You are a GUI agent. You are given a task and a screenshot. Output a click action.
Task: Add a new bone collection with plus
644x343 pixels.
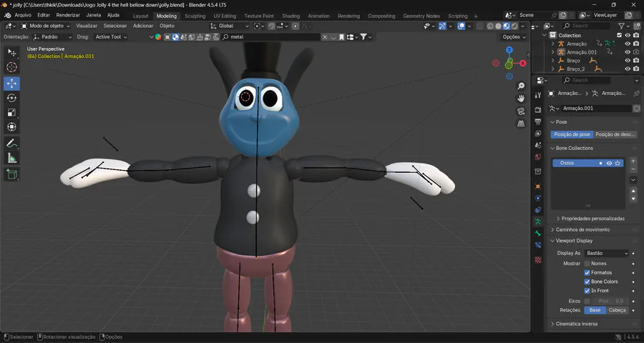point(633,161)
